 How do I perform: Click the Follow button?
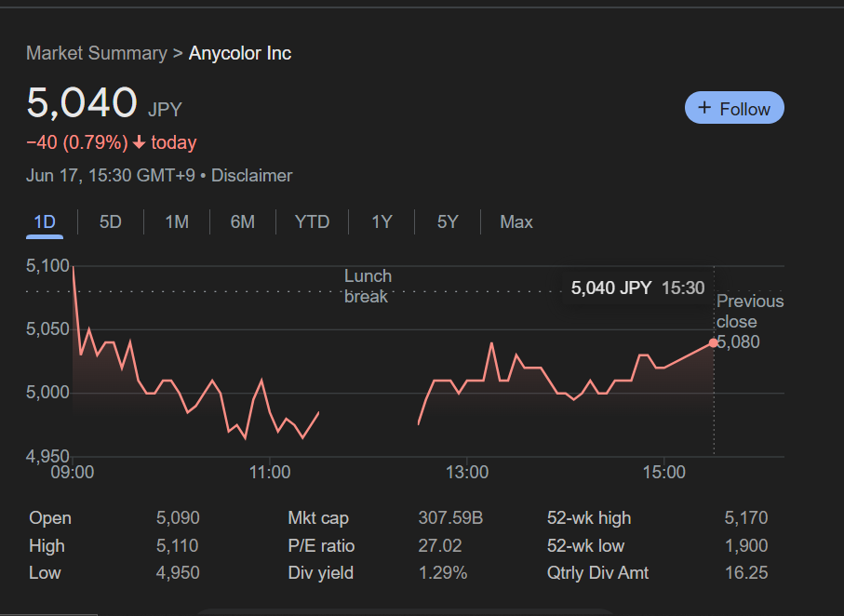coord(734,108)
